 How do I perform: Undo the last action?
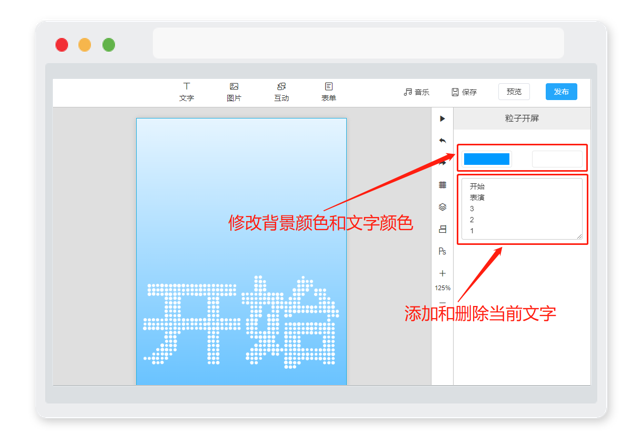pyautogui.click(x=442, y=140)
